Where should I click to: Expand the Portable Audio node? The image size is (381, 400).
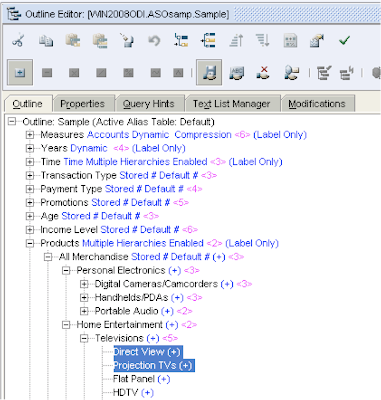pyautogui.click(x=84, y=311)
